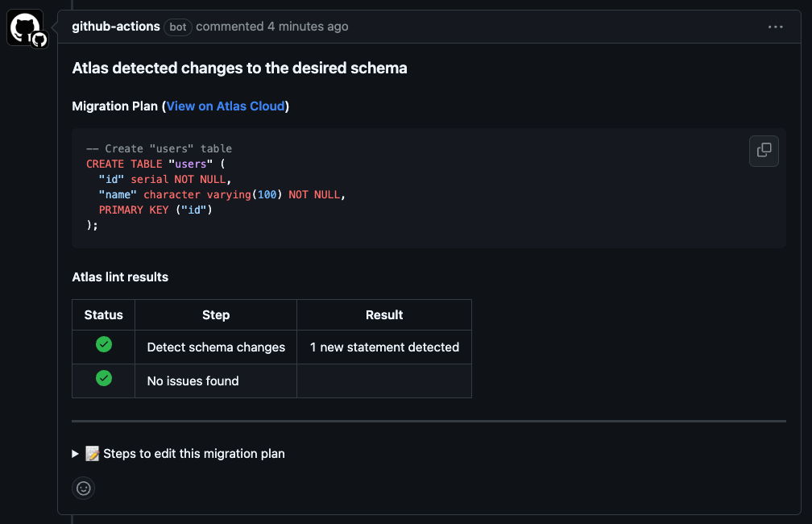Screen dimensions: 812x524
Task: Click the copy-code icon on the SQL block
Action: coord(764,151)
